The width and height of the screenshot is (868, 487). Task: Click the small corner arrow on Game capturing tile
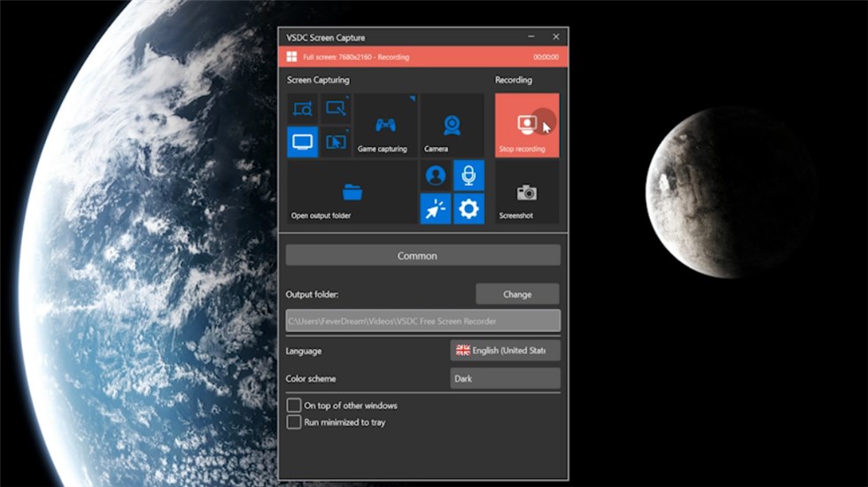(x=413, y=98)
